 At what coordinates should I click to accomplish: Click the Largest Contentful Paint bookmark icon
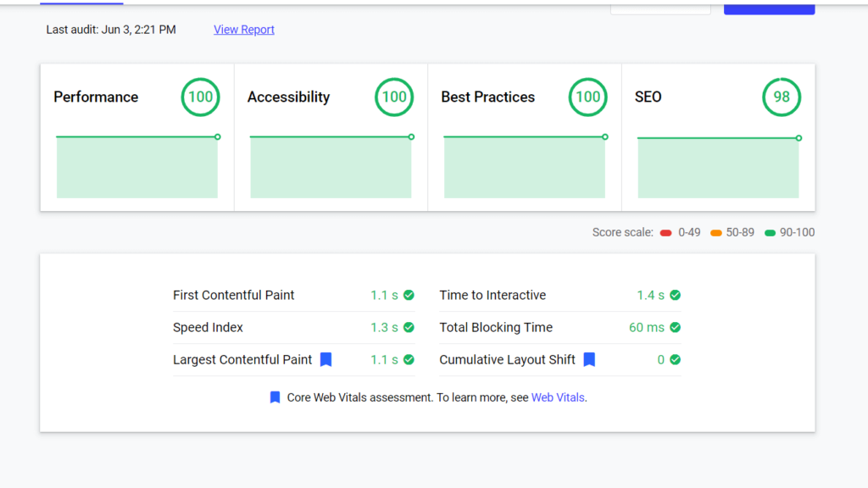click(x=325, y=359)
